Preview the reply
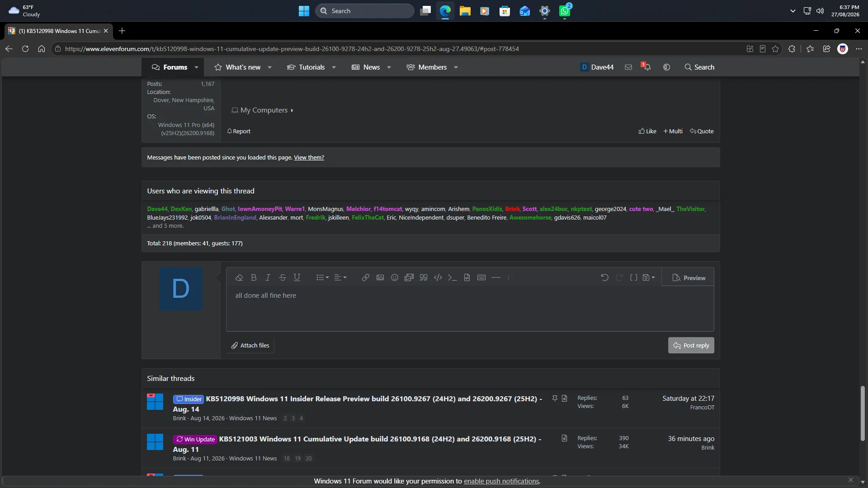The image size is (868, 488). [689, 278]
